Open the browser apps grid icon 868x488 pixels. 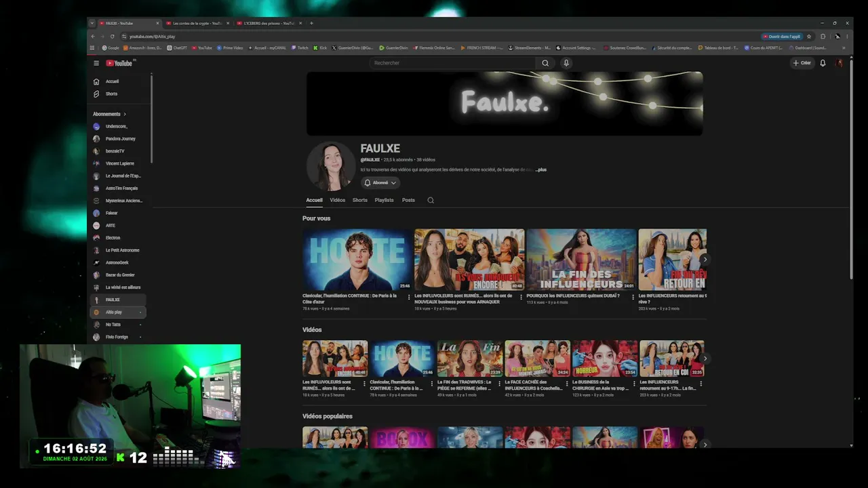coord(92,48)
